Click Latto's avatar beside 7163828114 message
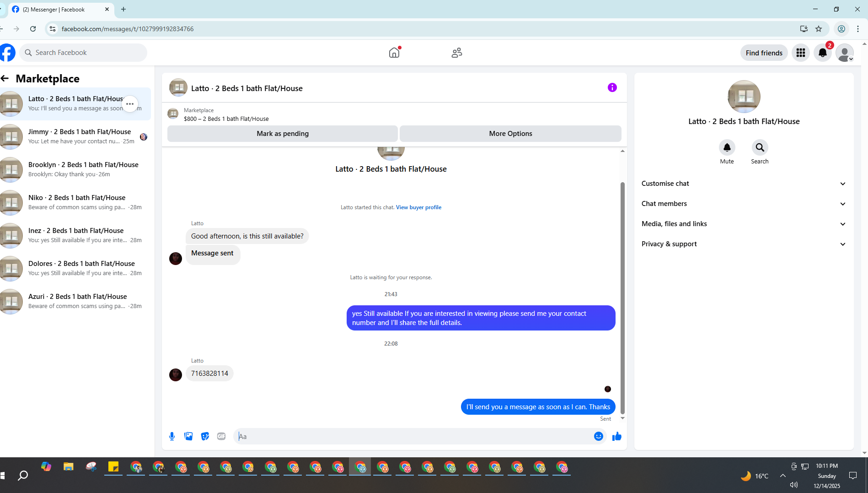 pos(176,374)
